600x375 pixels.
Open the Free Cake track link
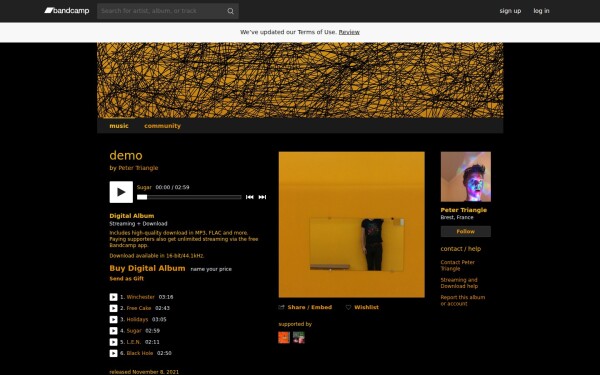pyautogui.click(x=139, y=308)
